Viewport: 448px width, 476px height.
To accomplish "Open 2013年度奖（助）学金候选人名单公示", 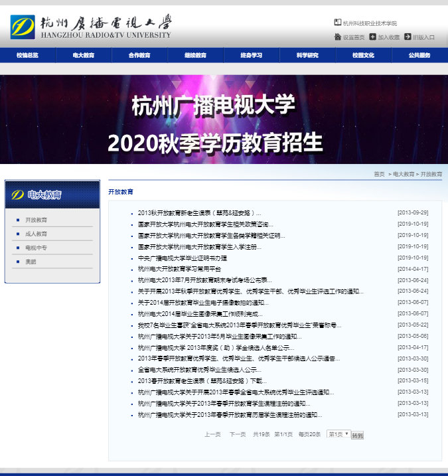I will (x=216, y=348).
